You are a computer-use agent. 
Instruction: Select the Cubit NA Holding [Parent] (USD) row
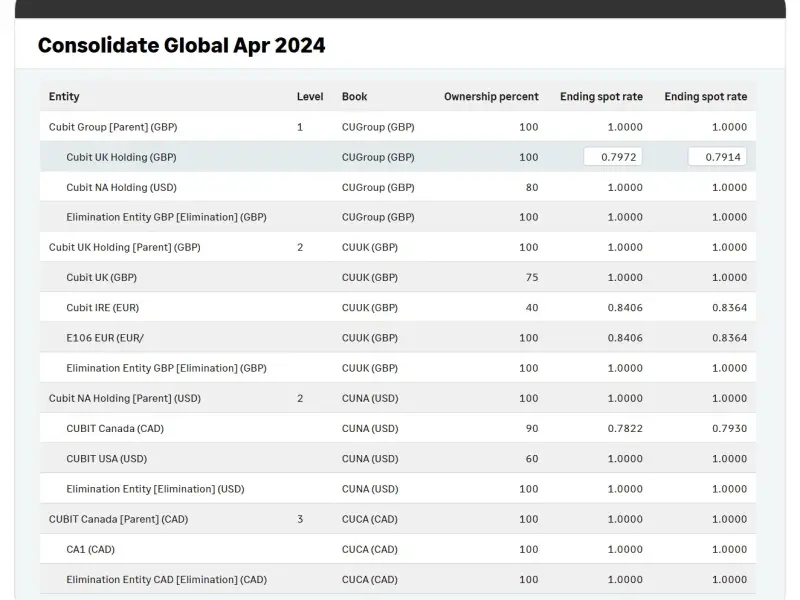tap(124, 398)
